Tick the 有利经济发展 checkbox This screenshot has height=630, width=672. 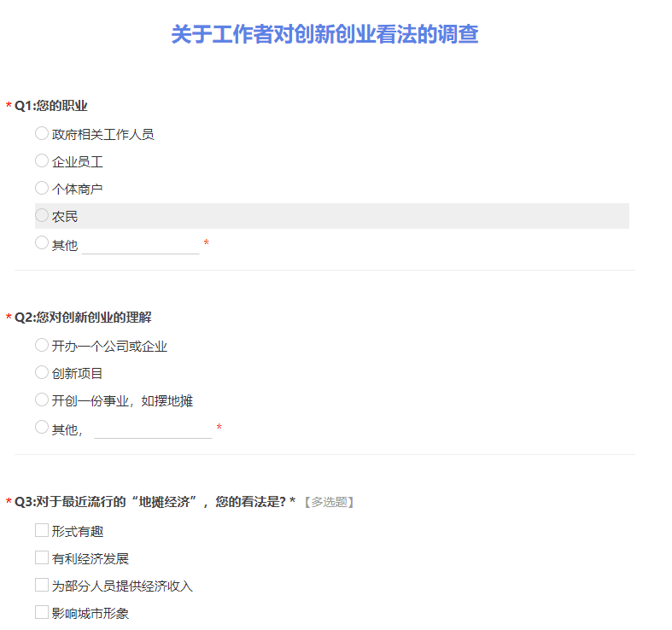click(42, 557)
